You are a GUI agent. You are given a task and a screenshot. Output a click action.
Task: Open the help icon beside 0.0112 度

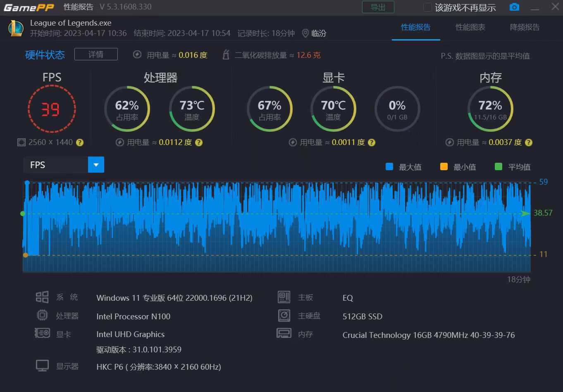click(199, 143)
